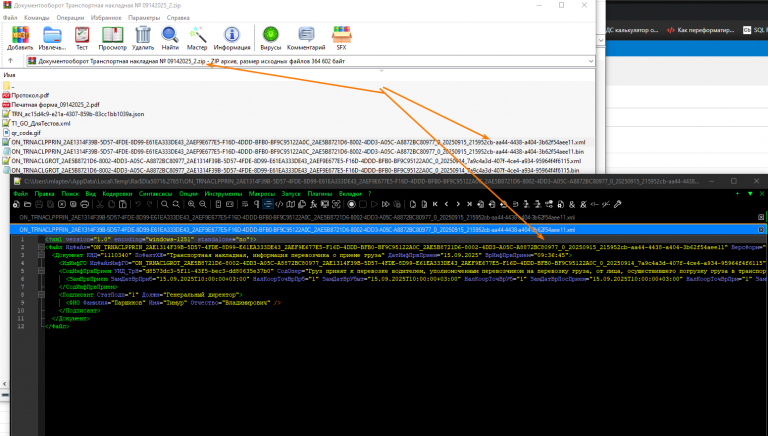This screenshot has height=436, width=768.
Task: Launch the Мастер wizard in WinRAR
Action: pos(197,38)
